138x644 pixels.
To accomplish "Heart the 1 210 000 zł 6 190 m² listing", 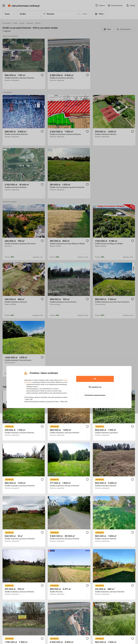I will pyautogui.click(x=133, y=241).
